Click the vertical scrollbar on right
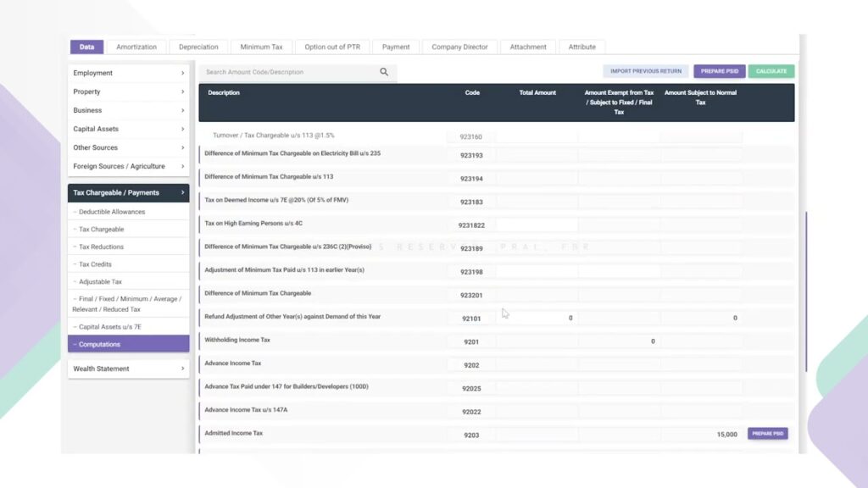This screenshot has height=488, width=868. pyautogui.click(x=806, y=291)
